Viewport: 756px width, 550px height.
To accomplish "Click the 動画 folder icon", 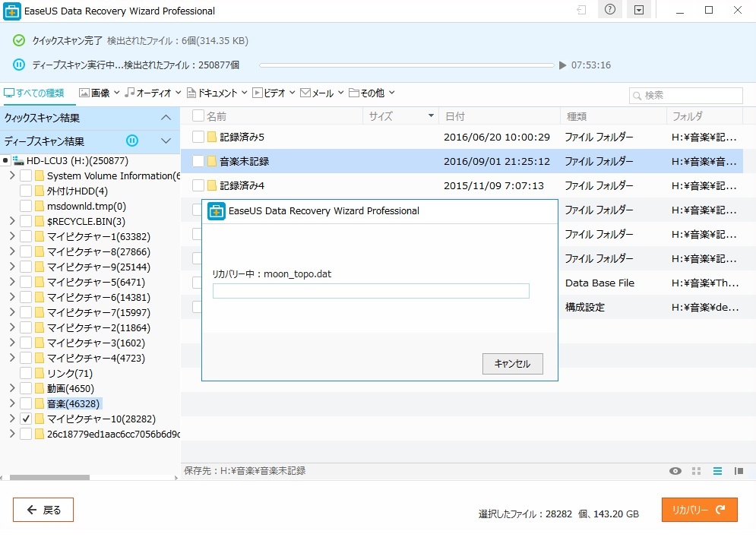I will (40, 388).
